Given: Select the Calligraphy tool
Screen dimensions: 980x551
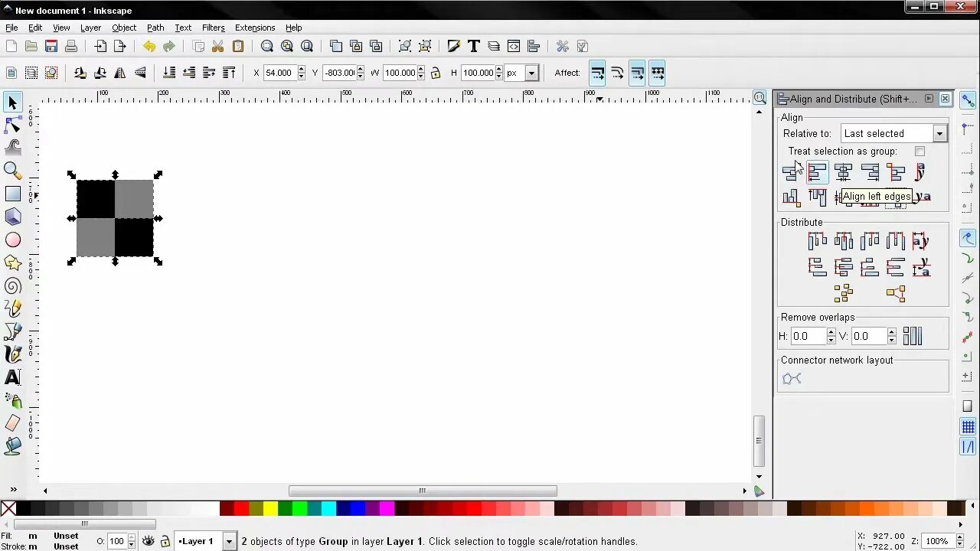Looking at the screenshot, I should (12, 354).
